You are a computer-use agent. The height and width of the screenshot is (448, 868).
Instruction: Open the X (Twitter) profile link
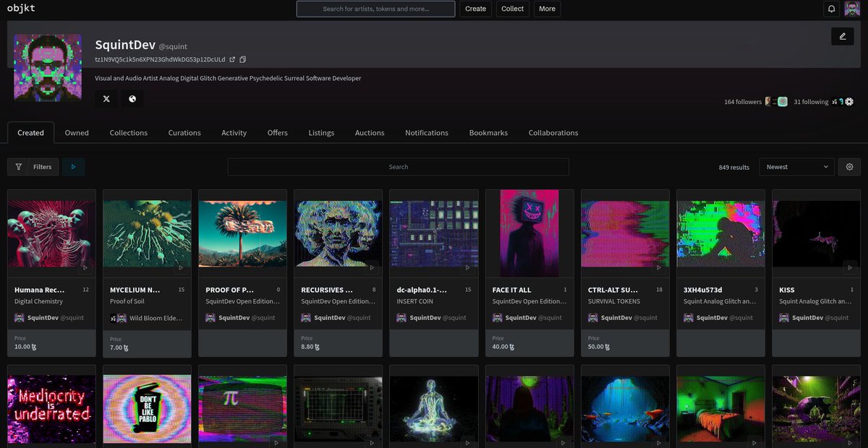coord(106,99)
